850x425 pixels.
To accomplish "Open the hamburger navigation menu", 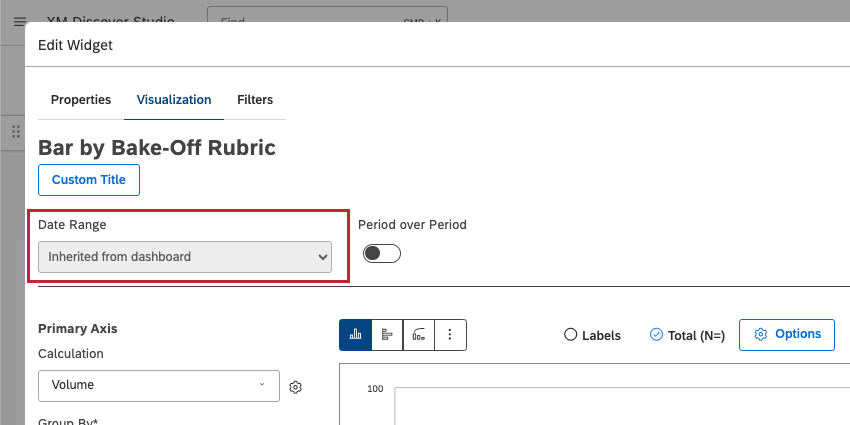I will (x=20, y=21).
